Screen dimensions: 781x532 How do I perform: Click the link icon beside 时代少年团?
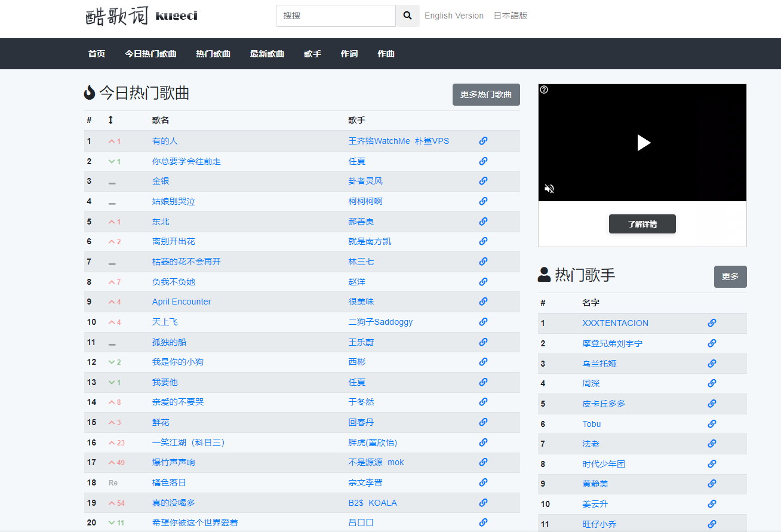click(712, 464)
